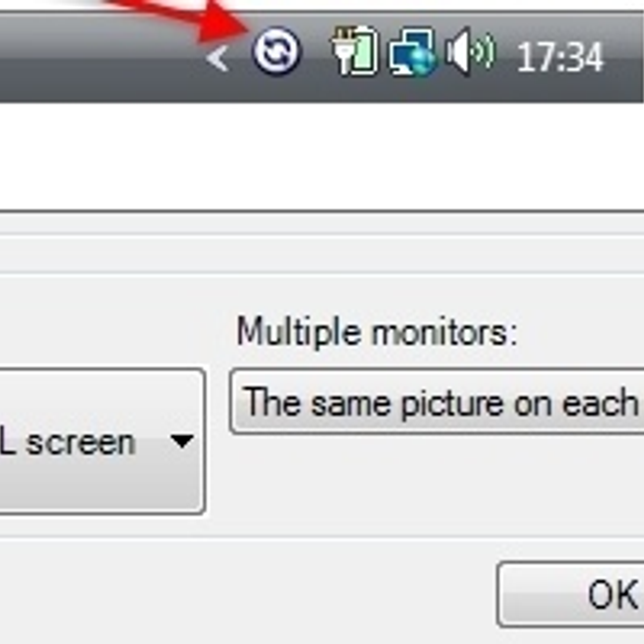Click the 'screen' text in the left dropdown
Screen dimensions: 644x644
81,443
